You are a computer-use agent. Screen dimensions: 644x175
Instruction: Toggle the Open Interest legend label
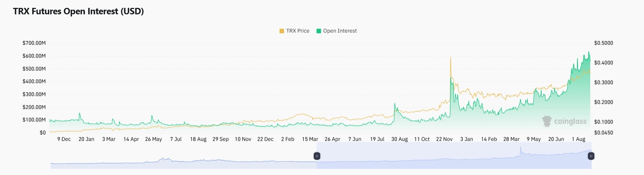click(x=340, y=31)
